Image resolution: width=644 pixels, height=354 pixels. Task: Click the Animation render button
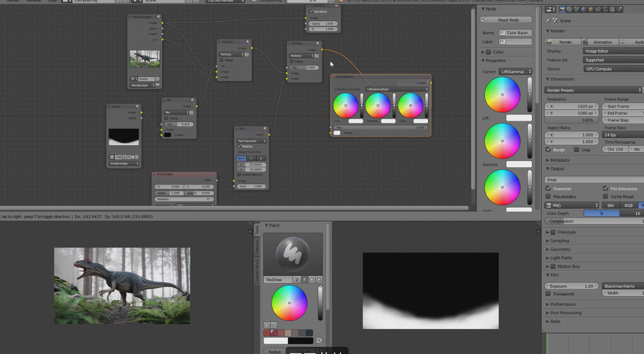point(600,42)
